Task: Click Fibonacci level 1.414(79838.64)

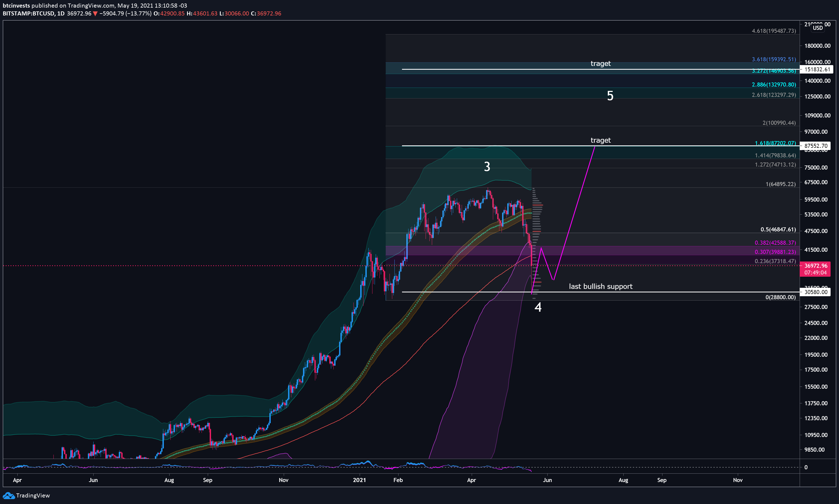Action: tap(775, 155)
